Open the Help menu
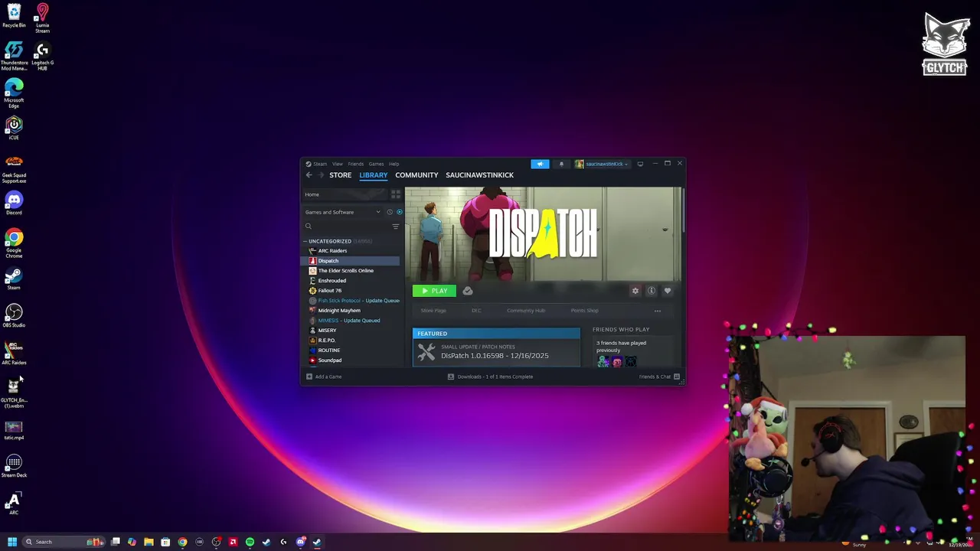 pos(394,164)
